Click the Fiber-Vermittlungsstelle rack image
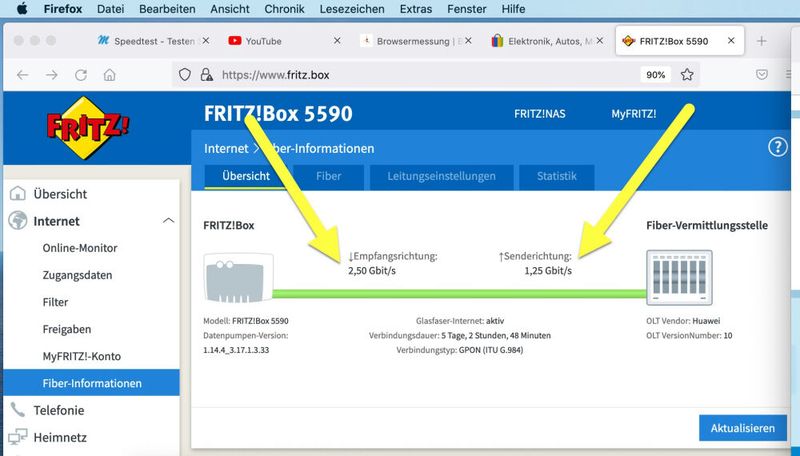 tap(679, 277)
